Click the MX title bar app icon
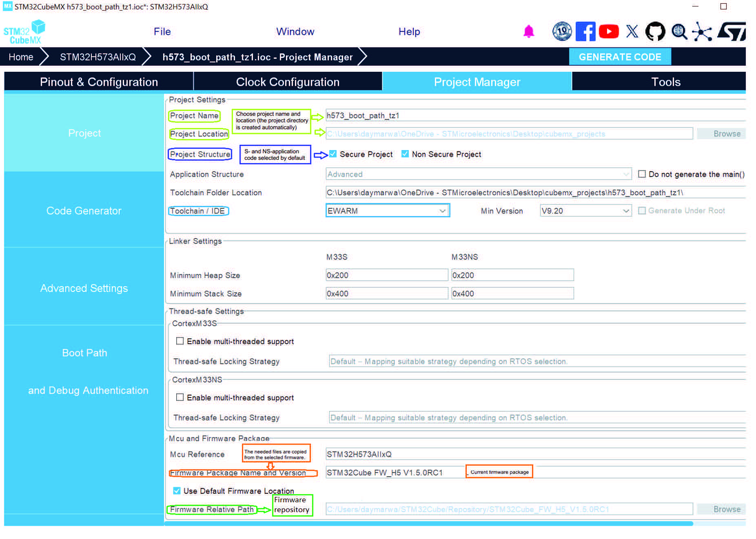 click(x=7, y=7)
